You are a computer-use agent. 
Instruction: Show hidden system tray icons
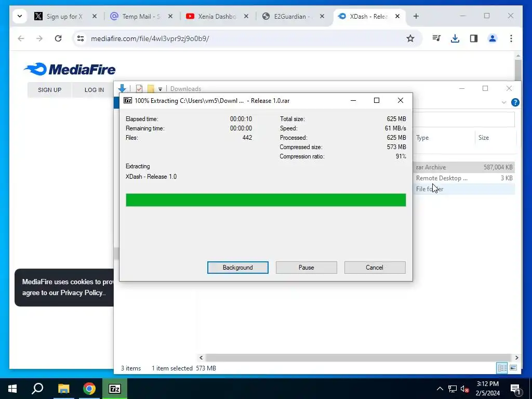coord(440,389)
